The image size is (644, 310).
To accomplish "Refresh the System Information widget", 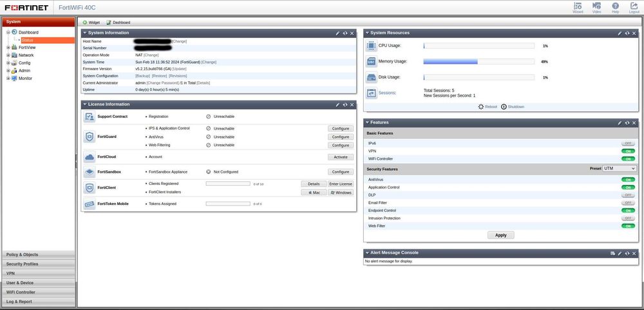I will 345,34.
